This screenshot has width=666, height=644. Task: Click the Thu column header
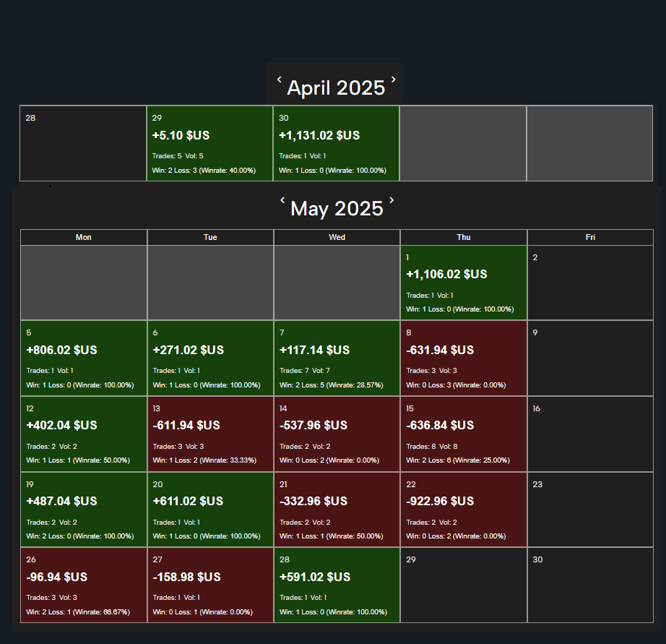coord(463,237)
